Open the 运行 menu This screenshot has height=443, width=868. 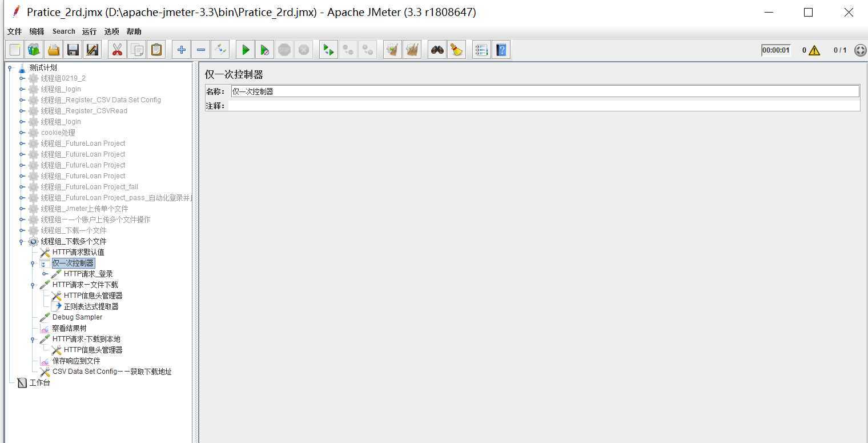[x=89, y=31]
